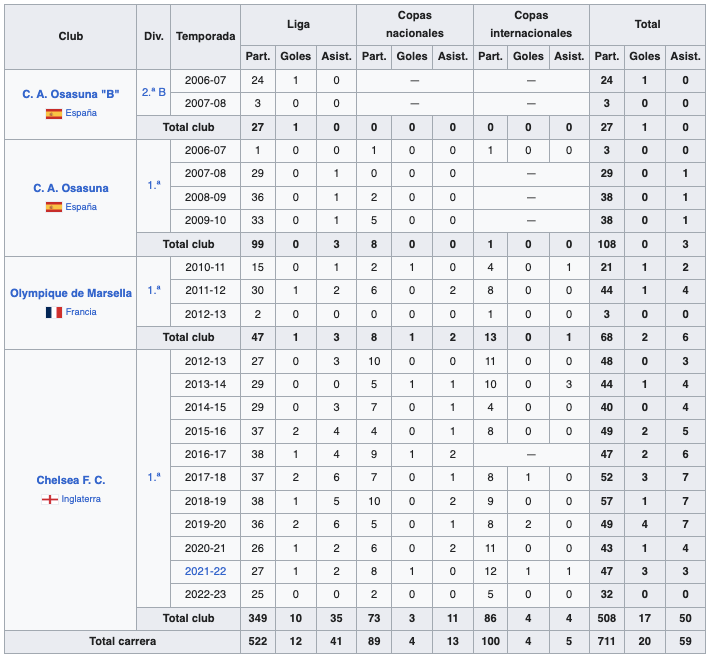This screenshot has height=659, width=714.
Task: Click the Total carrera row label
Action: (x=122, y=640)
